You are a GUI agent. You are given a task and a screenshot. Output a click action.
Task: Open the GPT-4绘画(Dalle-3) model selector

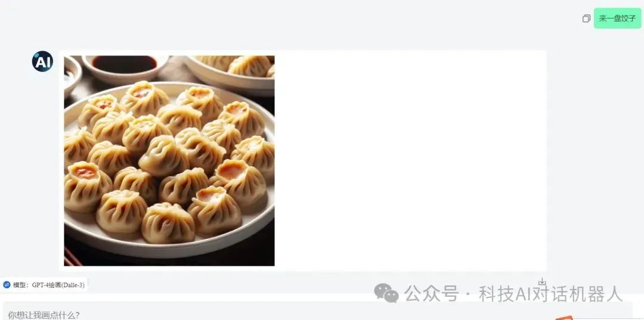point(58,285)
